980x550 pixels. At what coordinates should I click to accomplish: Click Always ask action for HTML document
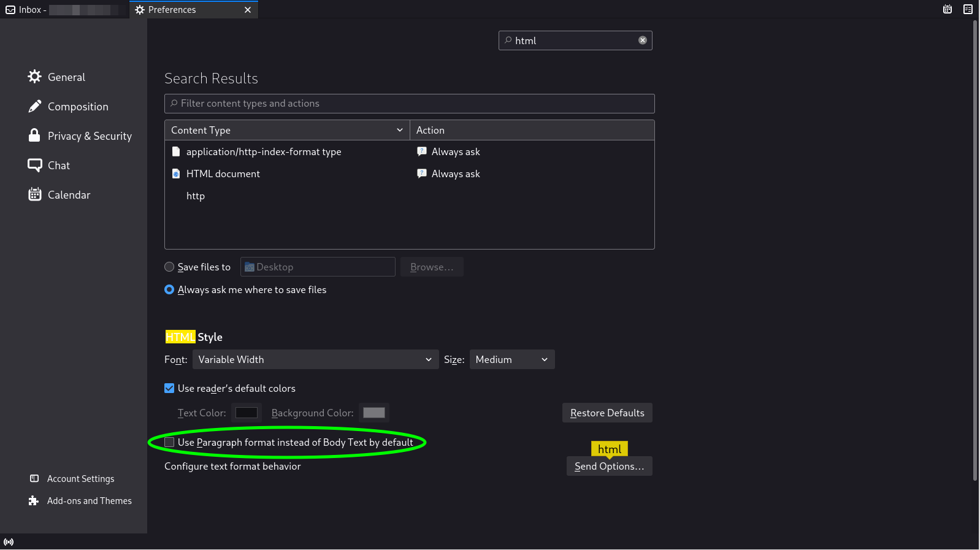click(x=456, y=174)
